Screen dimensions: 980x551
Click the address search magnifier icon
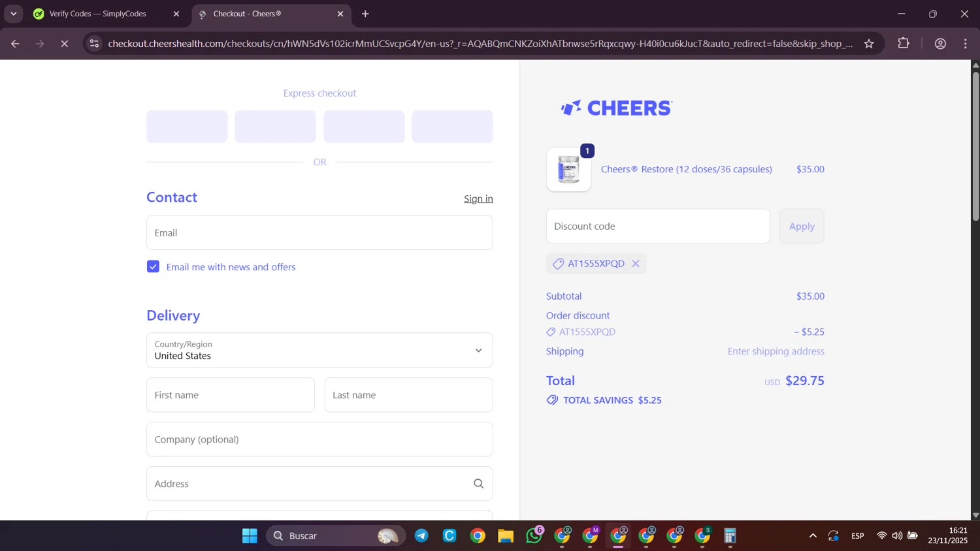[x=479, y=484]
